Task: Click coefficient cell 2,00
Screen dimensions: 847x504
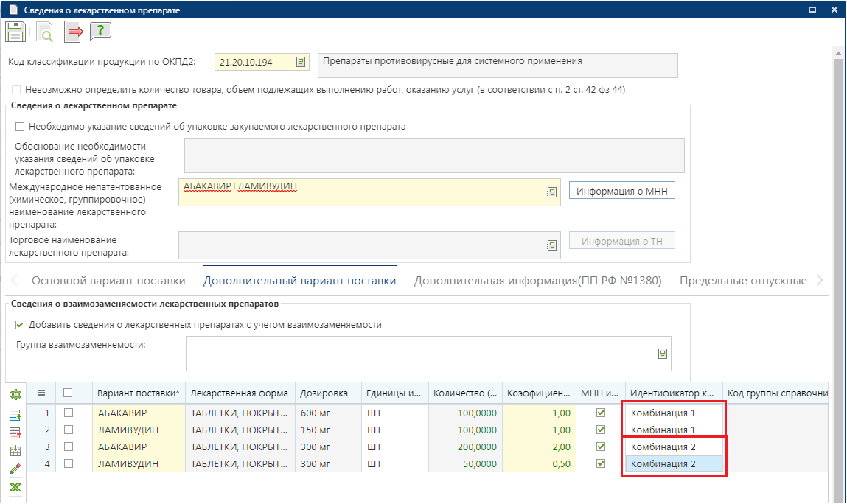Action: (539, 447)
